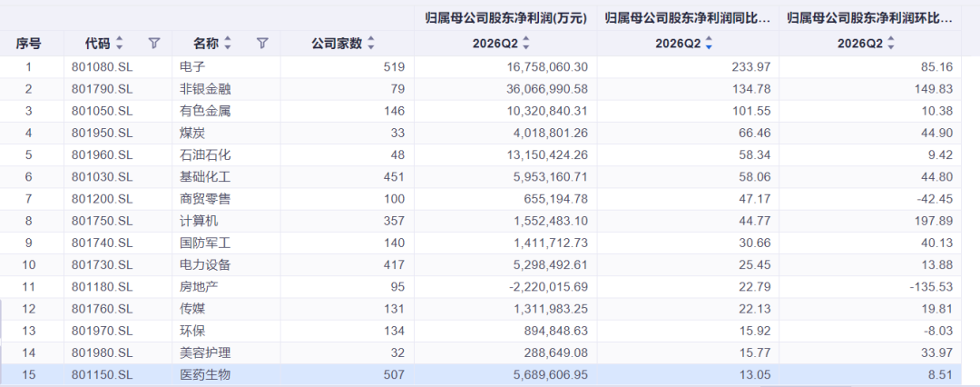
Task: Select the 电力设备 row name
Action: 205,265
